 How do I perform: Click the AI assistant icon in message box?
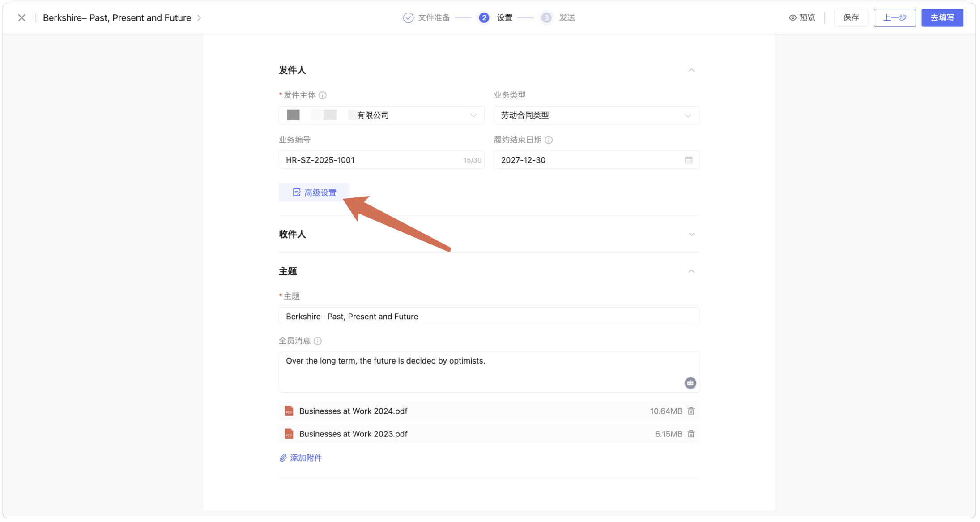click(x=690, y=383)
